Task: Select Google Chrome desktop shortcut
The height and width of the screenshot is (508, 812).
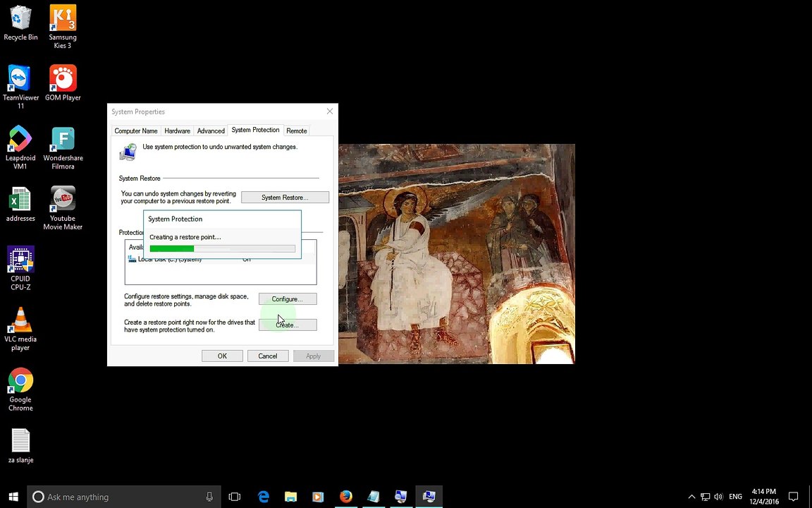Action: point(20,389)
